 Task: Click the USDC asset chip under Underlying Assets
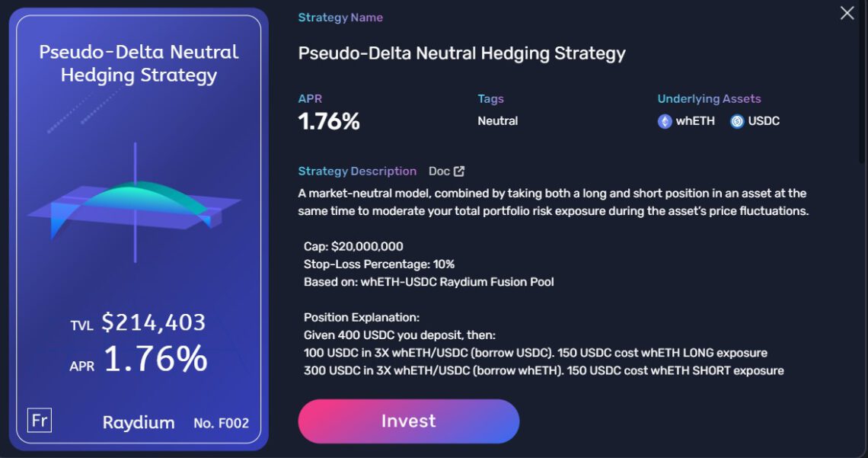pos(754,120)
